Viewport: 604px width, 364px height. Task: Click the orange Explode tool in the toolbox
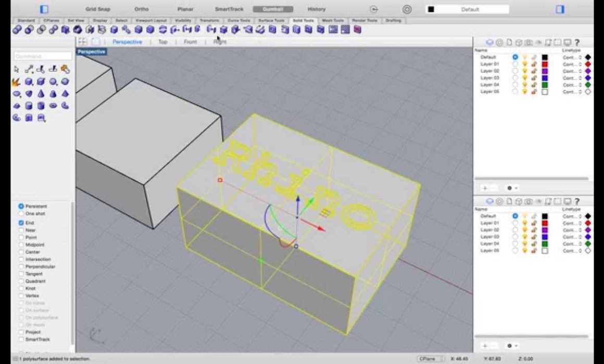(16, 82)
